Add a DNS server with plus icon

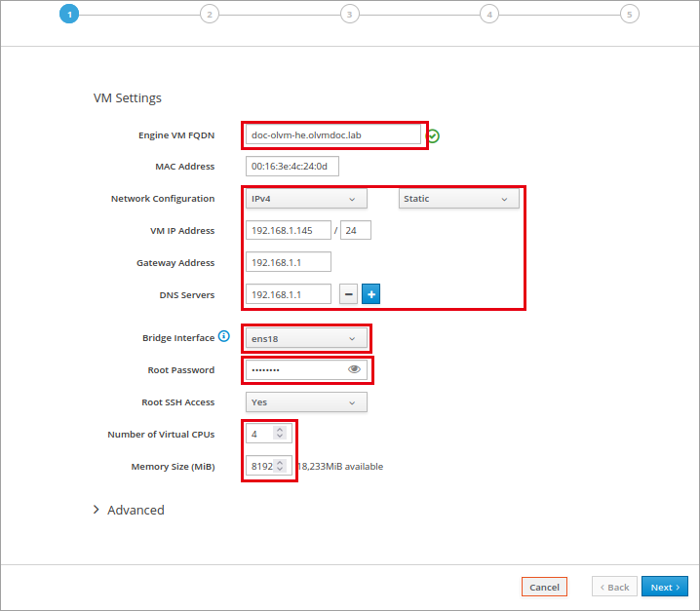coord(370,294)
